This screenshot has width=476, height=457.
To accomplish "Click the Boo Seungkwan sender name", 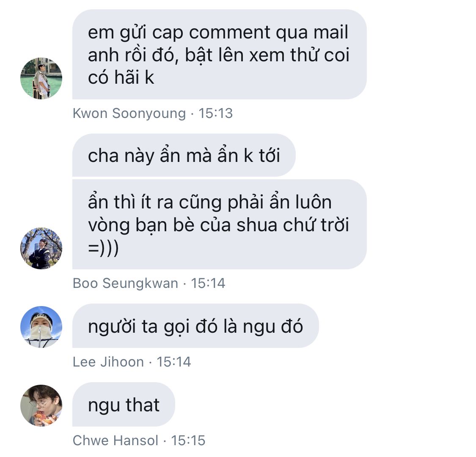I will (x=125, y=283).
